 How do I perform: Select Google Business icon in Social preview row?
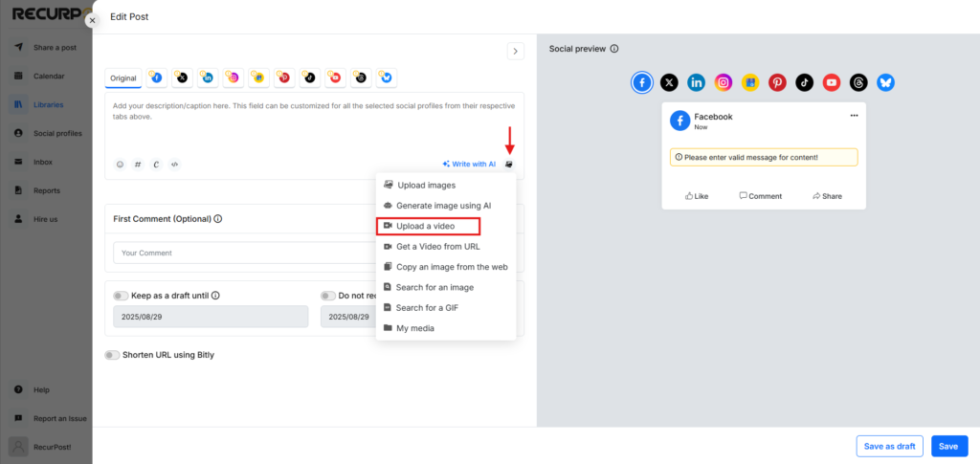[750, 82]
